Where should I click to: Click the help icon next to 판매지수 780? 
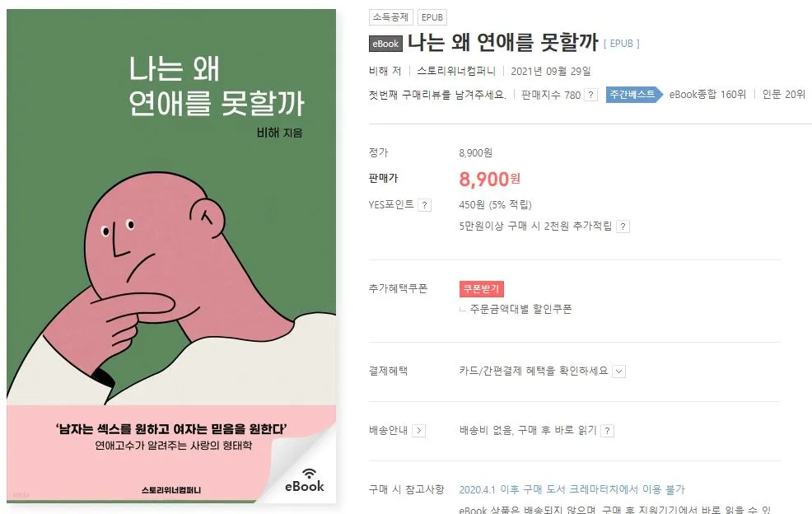tap(591, 94)
